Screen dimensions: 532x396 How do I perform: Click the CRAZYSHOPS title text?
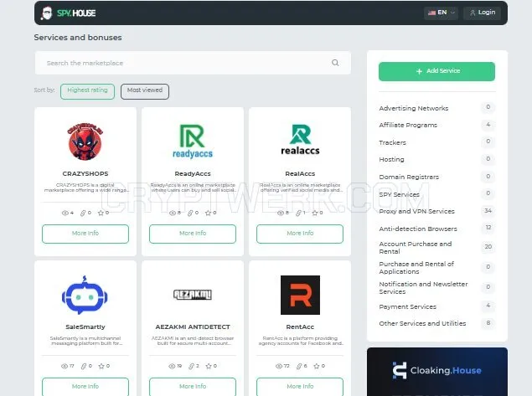(x=85, y=173)
